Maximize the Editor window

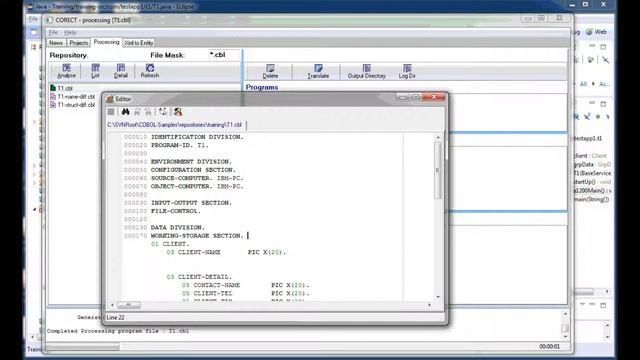point(416,98)
